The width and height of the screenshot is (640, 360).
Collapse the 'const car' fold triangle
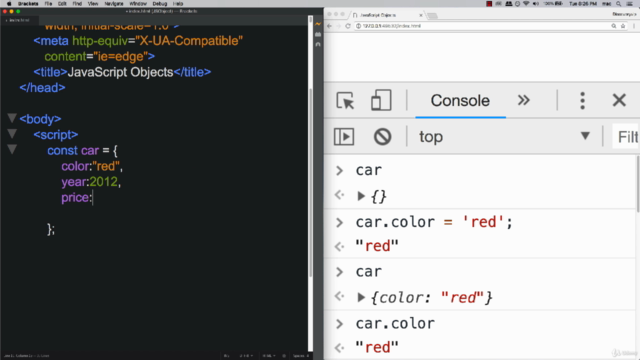click(x=12, y=149)
